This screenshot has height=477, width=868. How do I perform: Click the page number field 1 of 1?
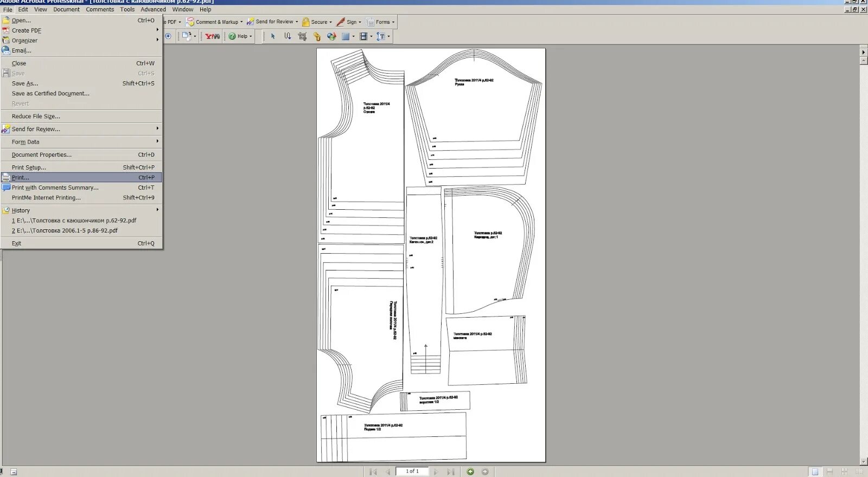coord(412,471)
